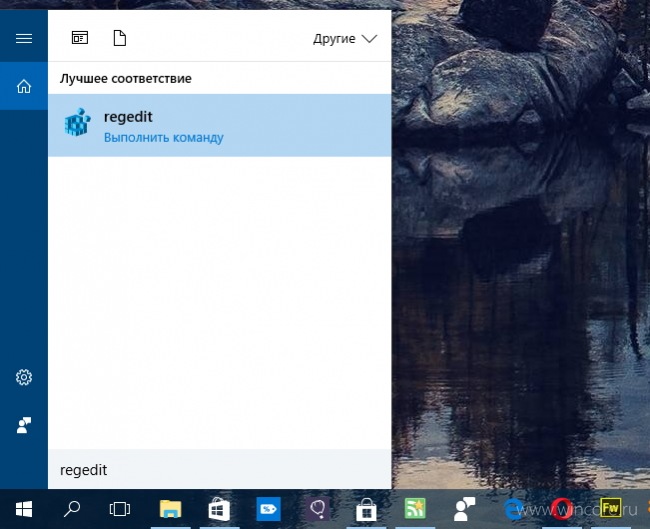
Task: Open the green RSS star app
Action: (415, 509)
